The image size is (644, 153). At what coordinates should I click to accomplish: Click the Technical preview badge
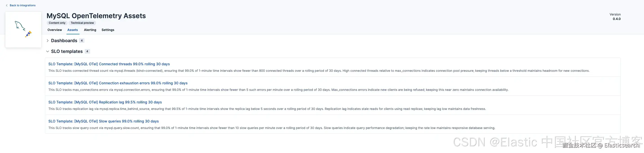[82, 23]
